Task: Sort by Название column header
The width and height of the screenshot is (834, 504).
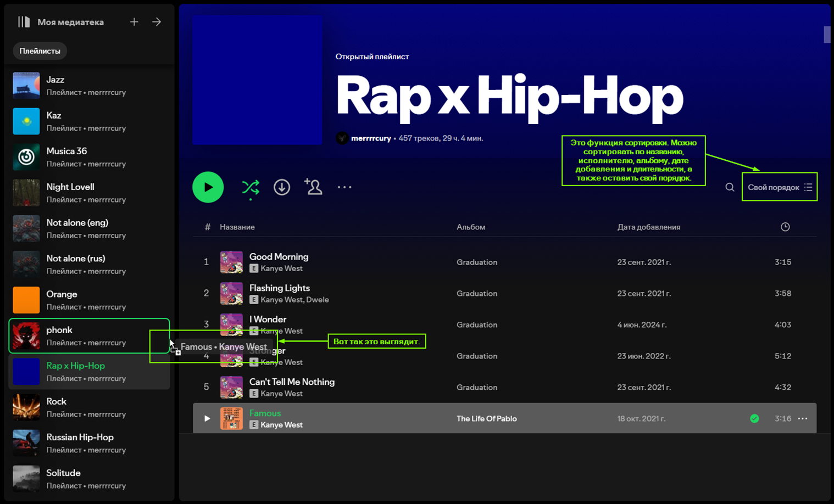Action: click(237, 227)
